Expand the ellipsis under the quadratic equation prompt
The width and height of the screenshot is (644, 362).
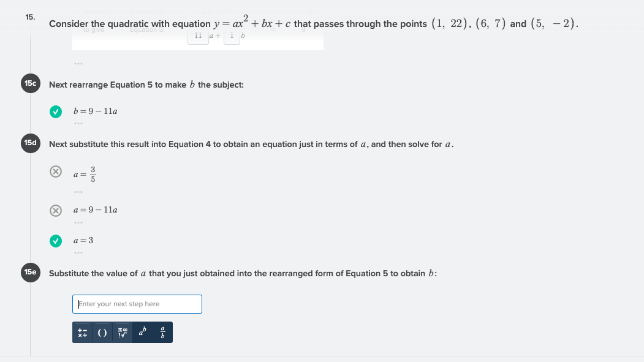point(78,64)
